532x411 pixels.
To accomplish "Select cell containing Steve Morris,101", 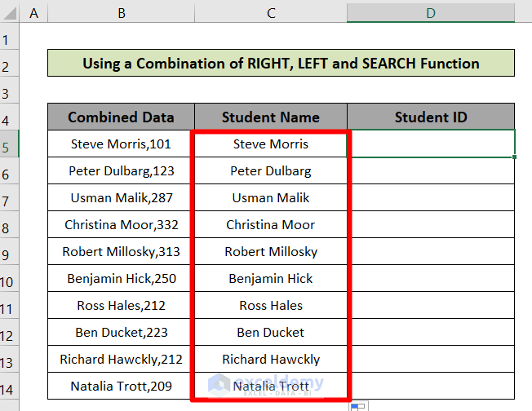I will click(121, 144).
